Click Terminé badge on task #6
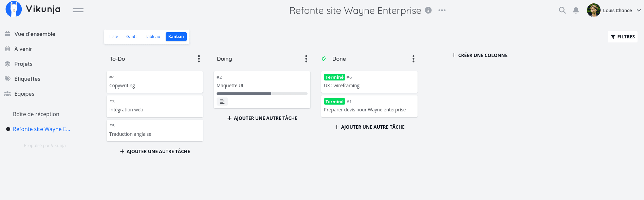The width and height of the screenshot is (644, 200). point(334,77)
